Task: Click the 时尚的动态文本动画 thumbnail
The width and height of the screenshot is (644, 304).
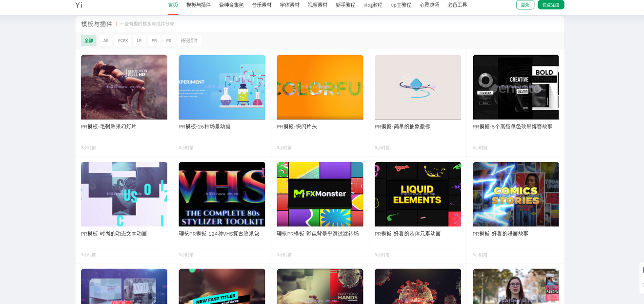Action: coord(124,194)
